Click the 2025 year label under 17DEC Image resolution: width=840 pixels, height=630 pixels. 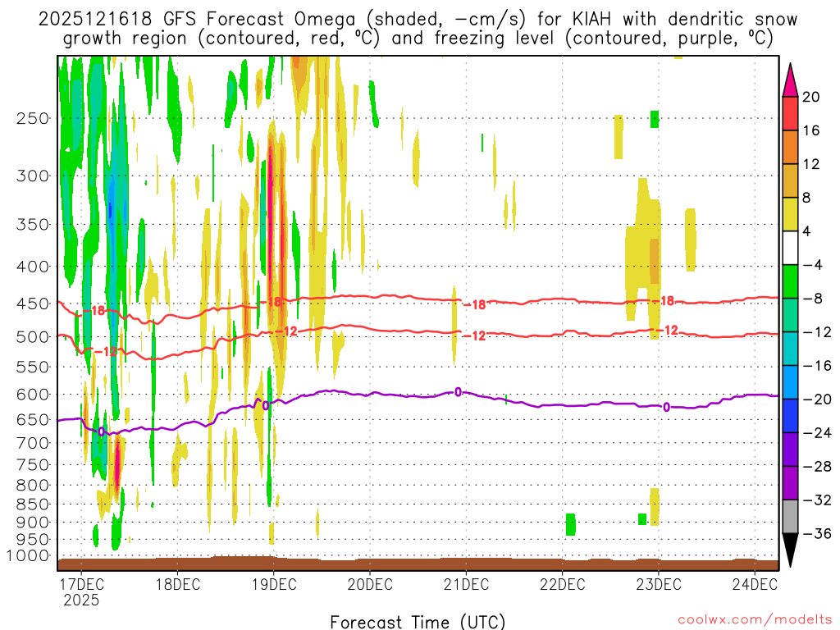click(x=81, y=600)
